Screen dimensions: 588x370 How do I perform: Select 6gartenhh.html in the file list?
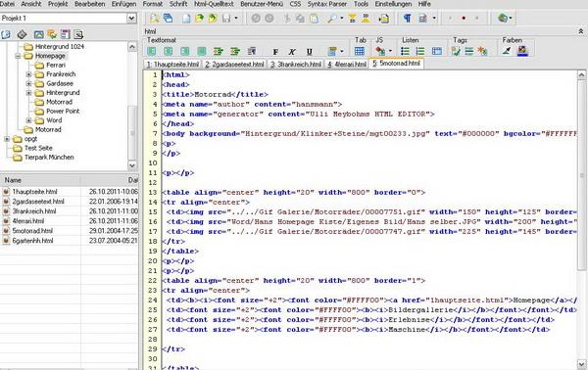pyautogui.click(x=32, y=241)
